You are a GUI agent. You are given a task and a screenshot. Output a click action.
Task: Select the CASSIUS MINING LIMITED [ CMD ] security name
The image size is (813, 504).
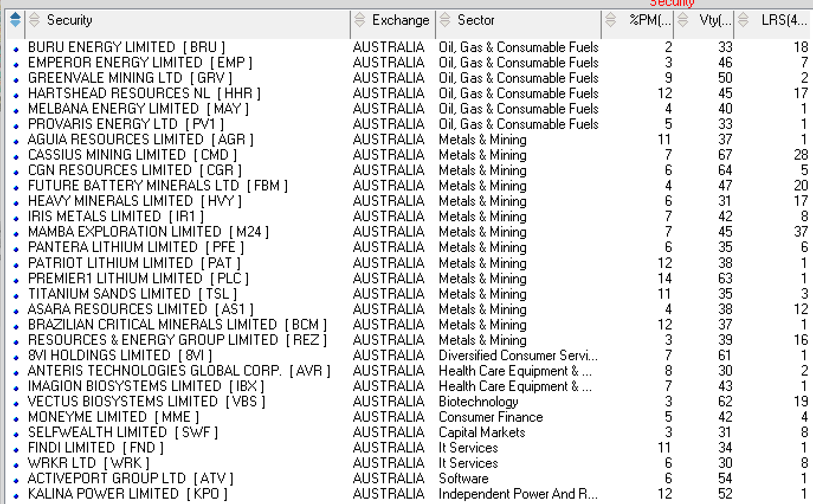132,155
